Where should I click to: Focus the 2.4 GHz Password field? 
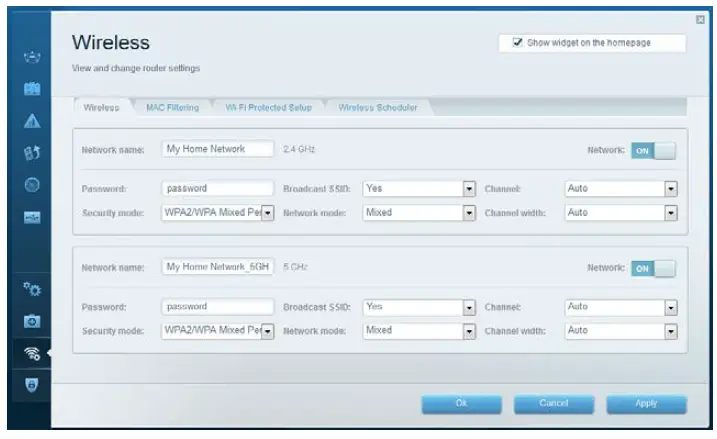(218, 188)
